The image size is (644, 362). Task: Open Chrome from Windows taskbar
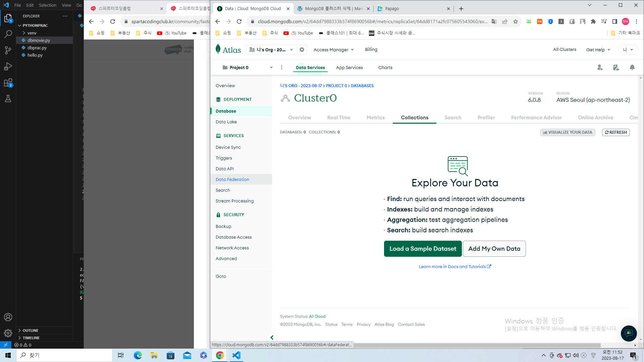(220, 355)
